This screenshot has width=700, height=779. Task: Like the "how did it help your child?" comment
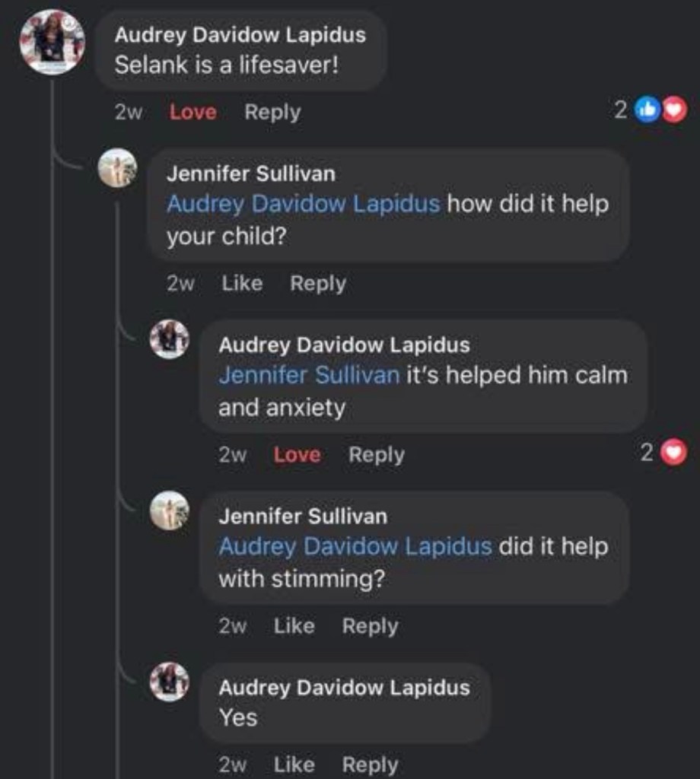242,284
